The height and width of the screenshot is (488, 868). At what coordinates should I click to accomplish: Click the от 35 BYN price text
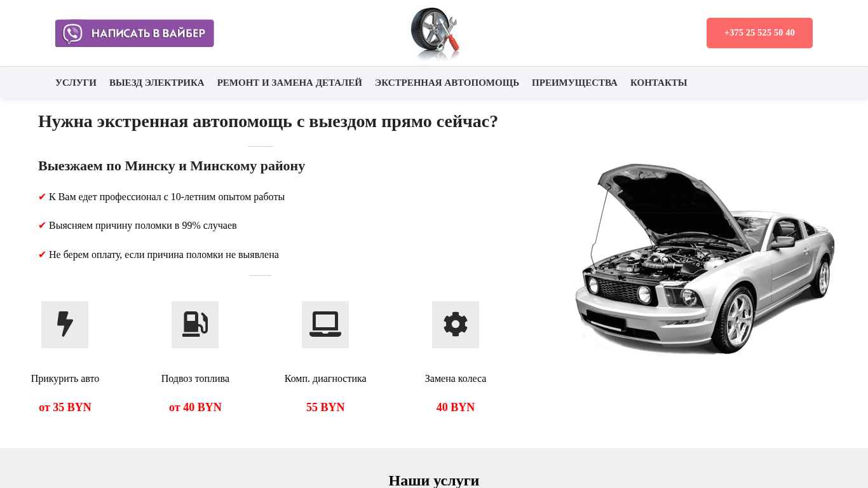coord(65,407)
